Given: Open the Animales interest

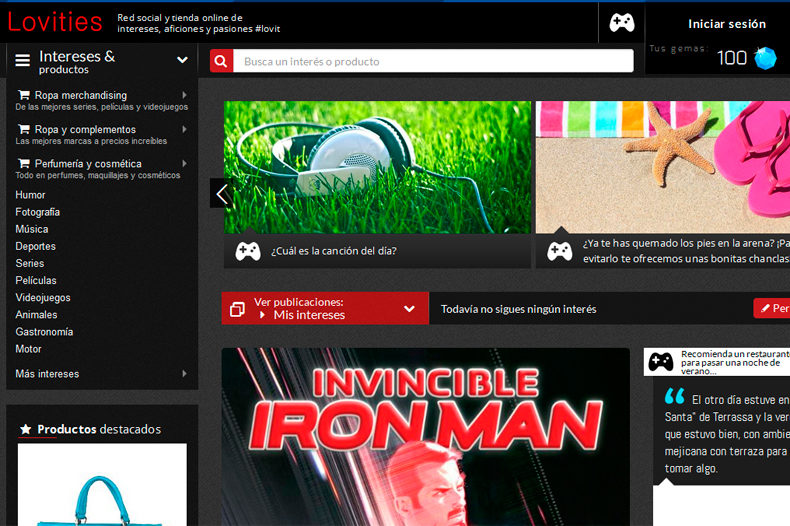Looking at the screenshot, I should [36, 315].
